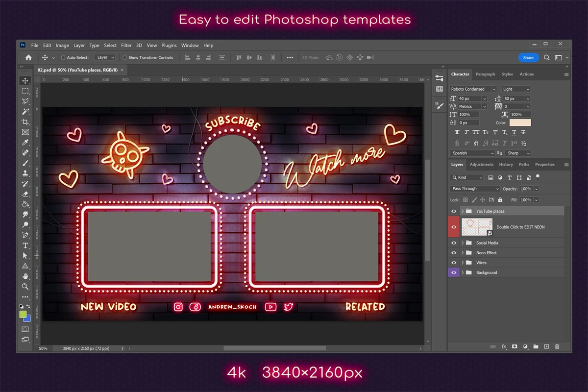Click the Share button
Screen dimensions: 588x392
click(528, 58)
